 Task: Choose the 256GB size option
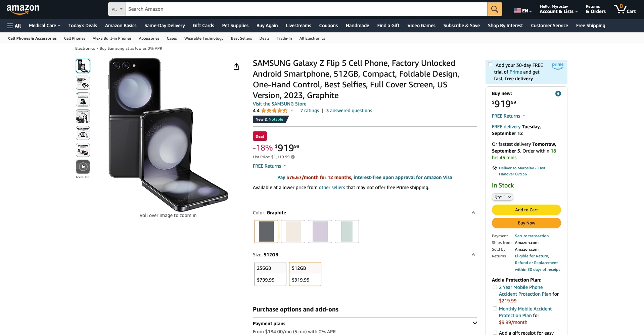coord(270,274)
